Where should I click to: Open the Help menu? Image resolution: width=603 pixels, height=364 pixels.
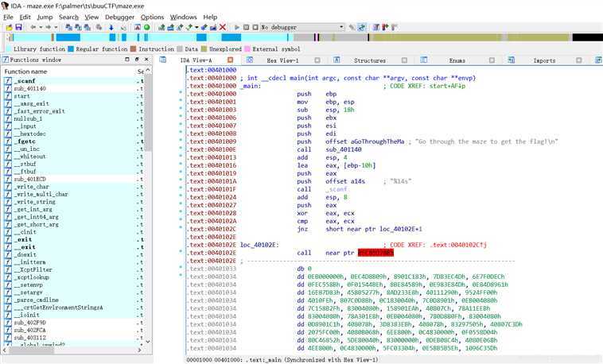pyautogui.click(x=210, y=17)
